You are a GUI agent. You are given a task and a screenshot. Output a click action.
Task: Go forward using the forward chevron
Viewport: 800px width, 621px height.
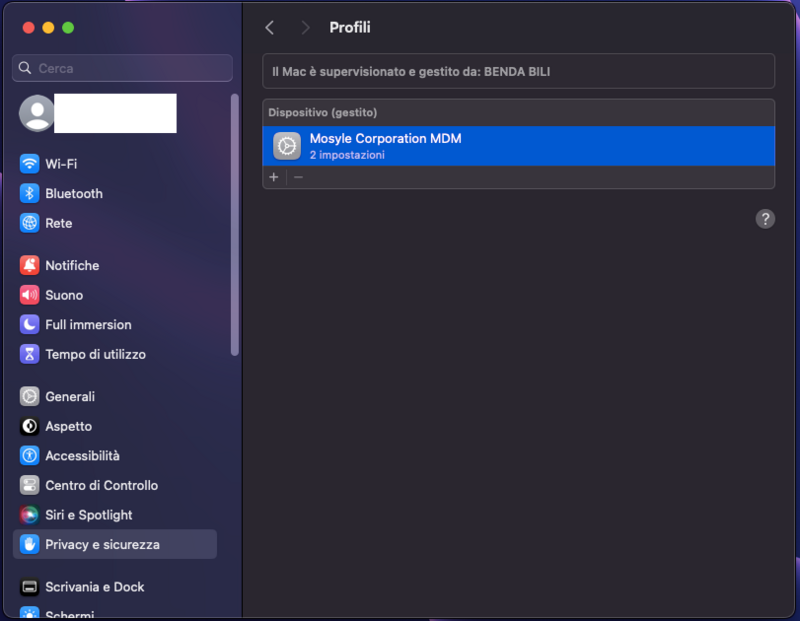pyautogui.click(x=305, y=28)
